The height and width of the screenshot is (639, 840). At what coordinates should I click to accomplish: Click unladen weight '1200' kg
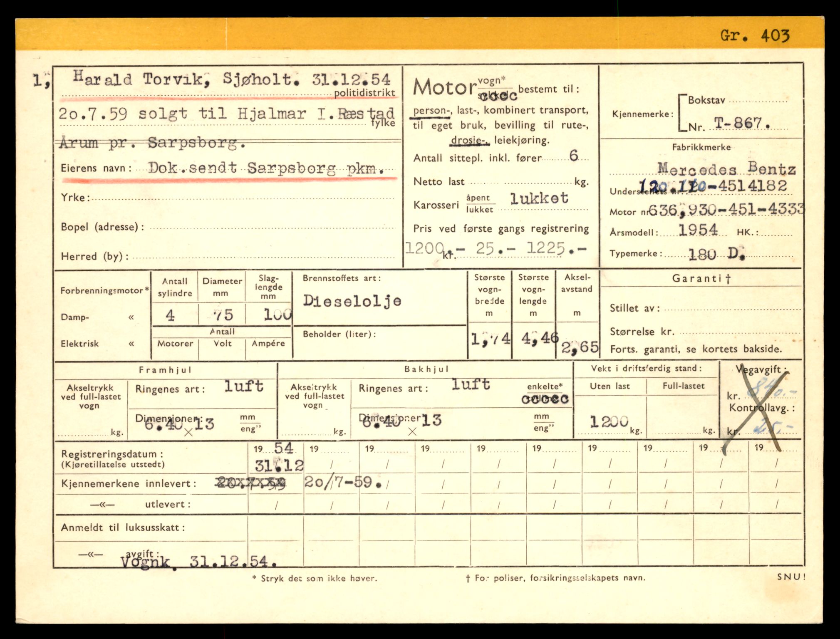pos(609,422)
